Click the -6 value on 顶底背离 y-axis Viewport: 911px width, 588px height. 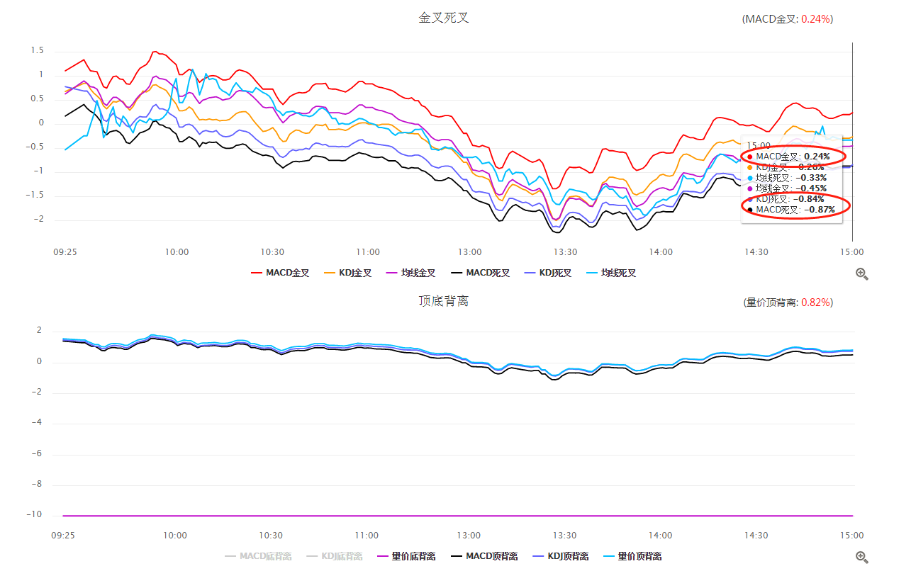tap(36, 453)
